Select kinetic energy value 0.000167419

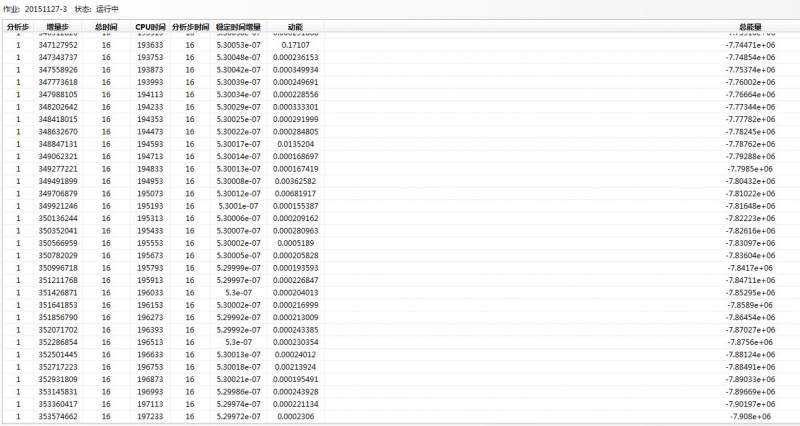[x=295, y=168]
